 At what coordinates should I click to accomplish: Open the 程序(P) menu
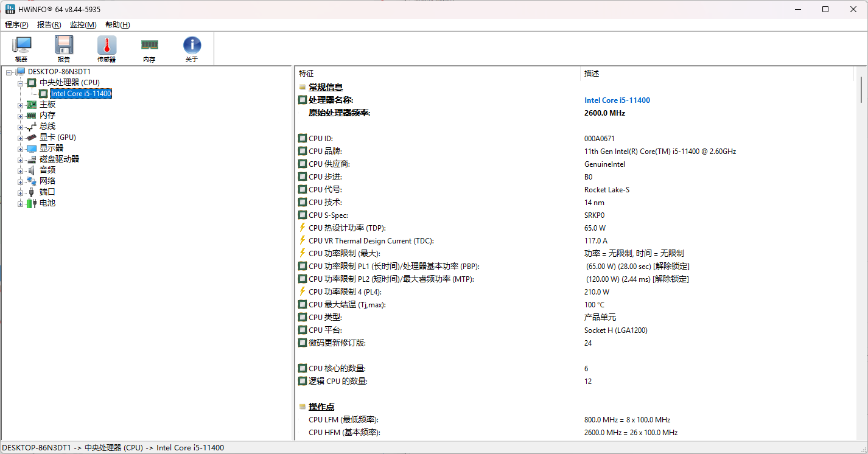pyautogui.click(x=16, y=25)
